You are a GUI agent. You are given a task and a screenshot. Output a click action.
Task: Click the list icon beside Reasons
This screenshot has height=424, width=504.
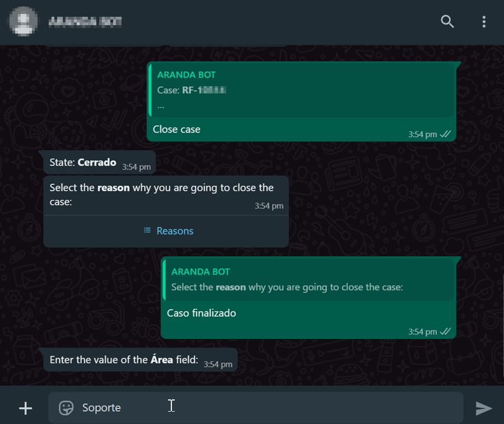click(147, 230)
